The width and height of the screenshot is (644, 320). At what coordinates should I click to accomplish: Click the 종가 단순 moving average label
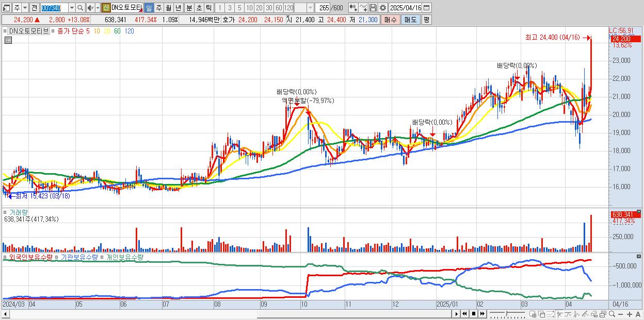point(71,31)
